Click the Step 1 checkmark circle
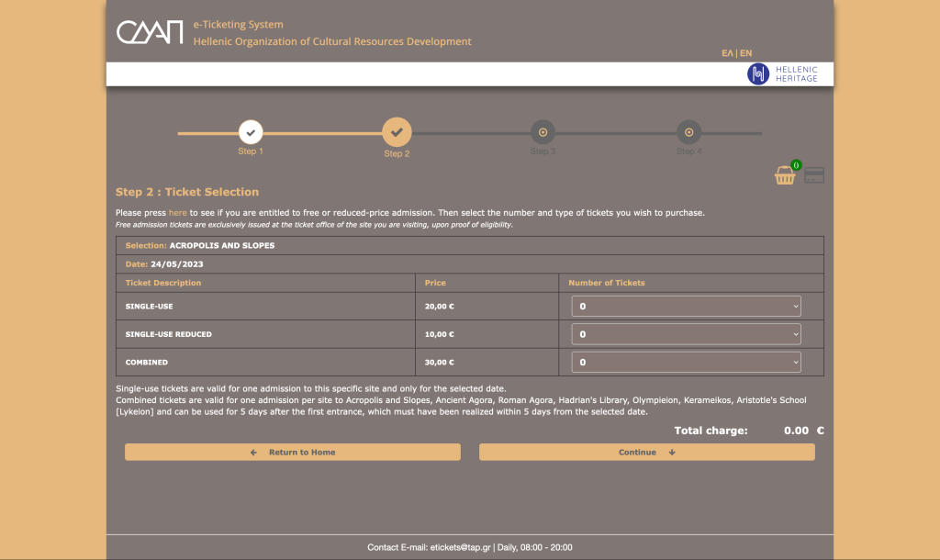The image size is (940, 560). click(x=251, y=132)
